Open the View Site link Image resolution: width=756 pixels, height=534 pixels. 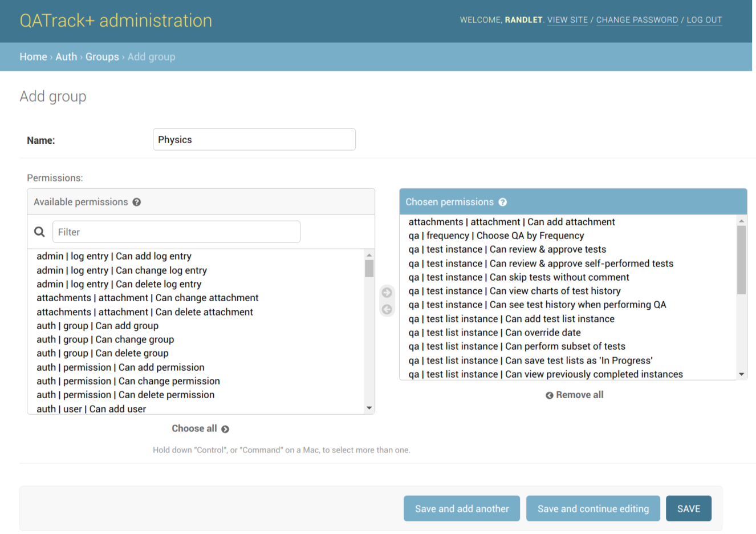567,20
